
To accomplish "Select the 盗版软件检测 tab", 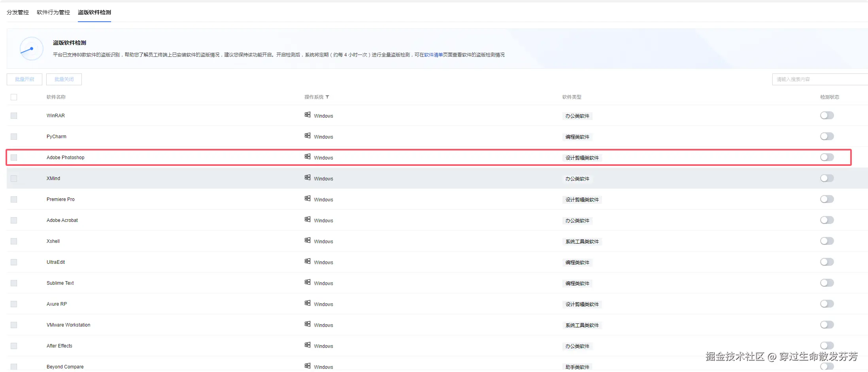I will pos(94,12).
